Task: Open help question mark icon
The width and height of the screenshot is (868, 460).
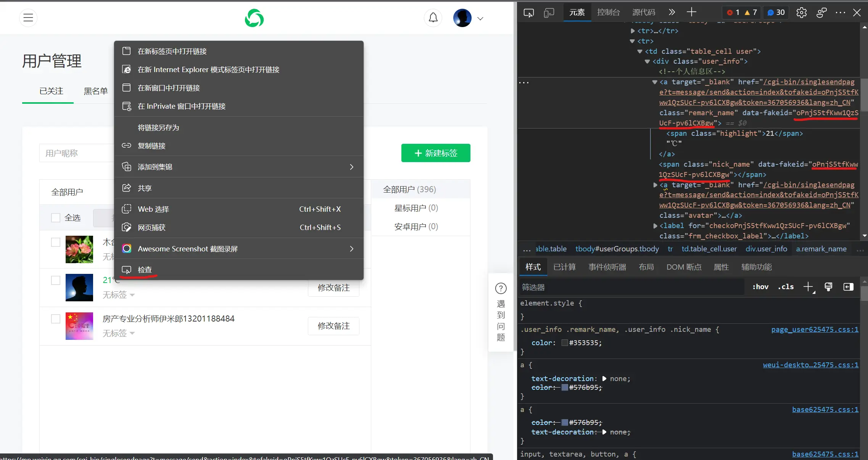Action: point(501,288)
